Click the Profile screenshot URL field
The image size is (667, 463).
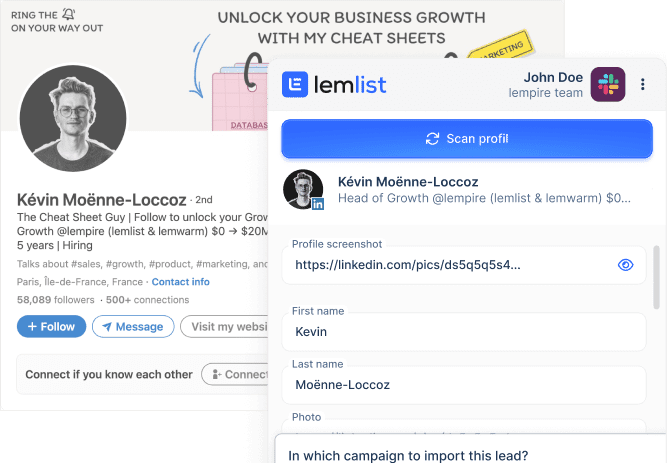tap(464, 265)
